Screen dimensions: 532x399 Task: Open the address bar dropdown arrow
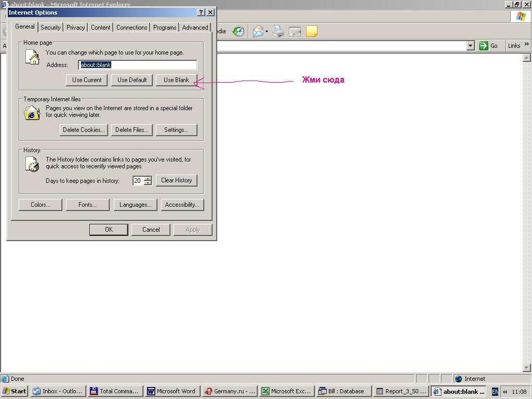[470, 46]
